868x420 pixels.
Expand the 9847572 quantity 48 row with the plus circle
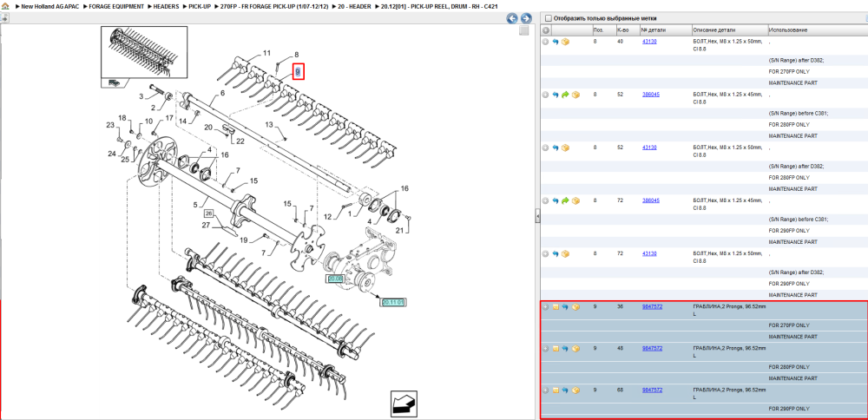tap(546, 349)
